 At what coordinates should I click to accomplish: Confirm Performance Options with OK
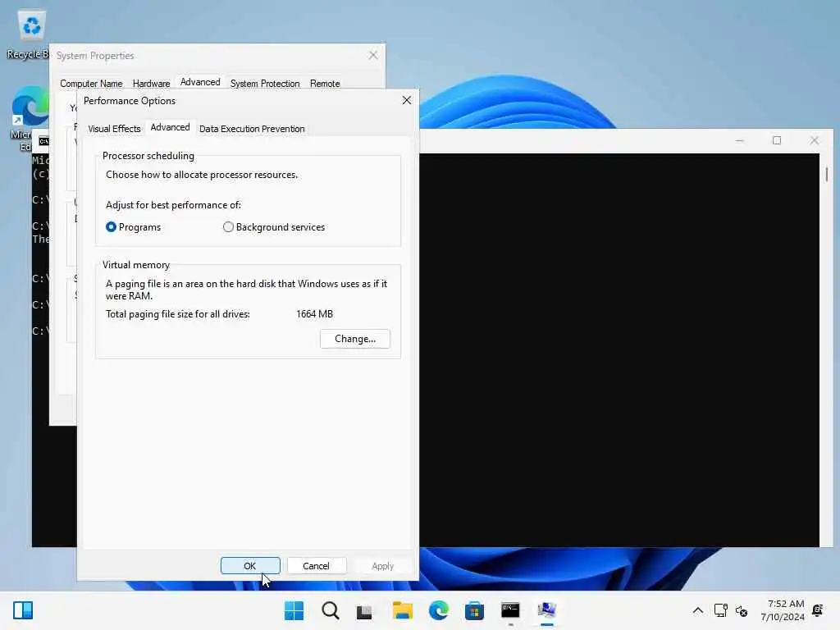[250, 566]
